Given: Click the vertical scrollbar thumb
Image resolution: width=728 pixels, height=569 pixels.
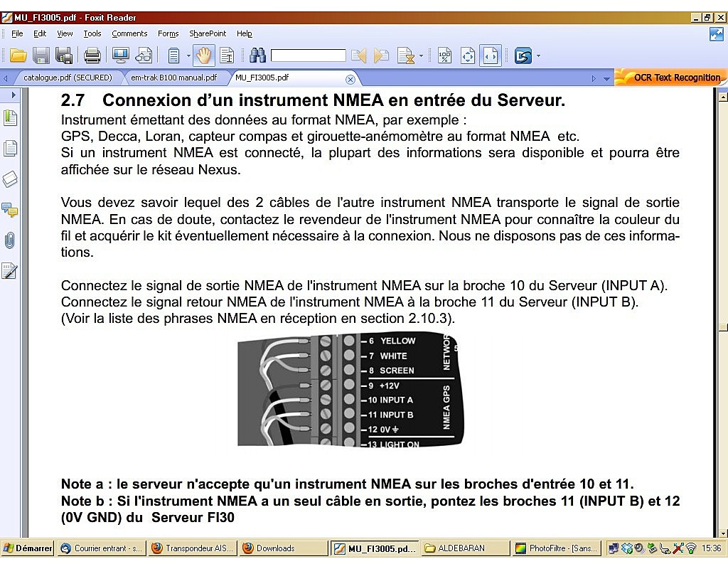Looking at the screenshot, I should 723,327.
